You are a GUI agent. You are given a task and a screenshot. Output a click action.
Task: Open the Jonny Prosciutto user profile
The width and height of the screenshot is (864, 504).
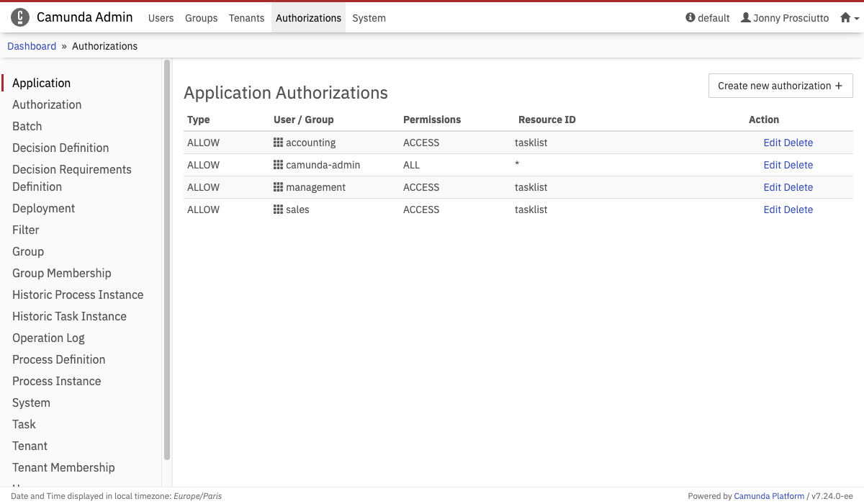(785, 18)
